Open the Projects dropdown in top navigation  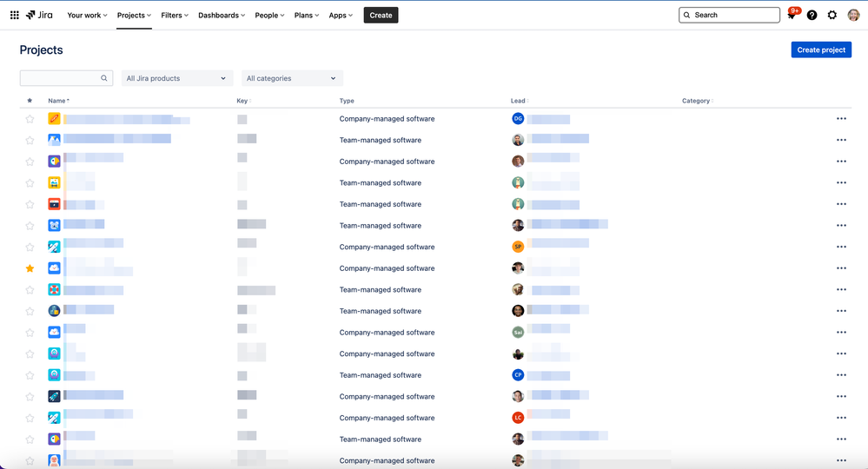pos(134,15)
